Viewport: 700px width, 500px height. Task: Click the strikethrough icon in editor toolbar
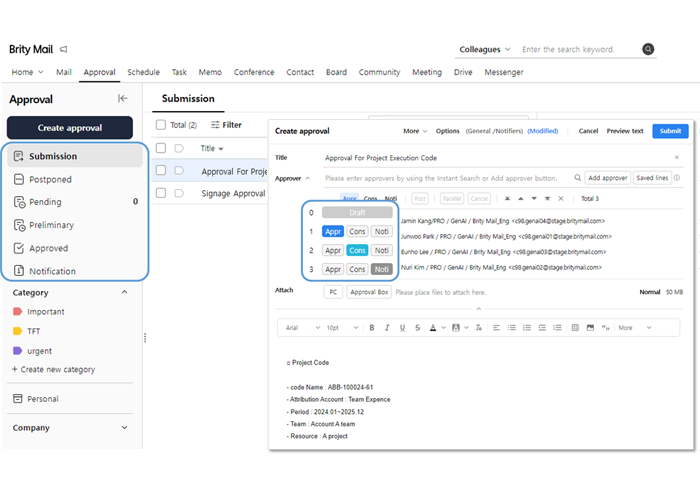pos(416,327)
